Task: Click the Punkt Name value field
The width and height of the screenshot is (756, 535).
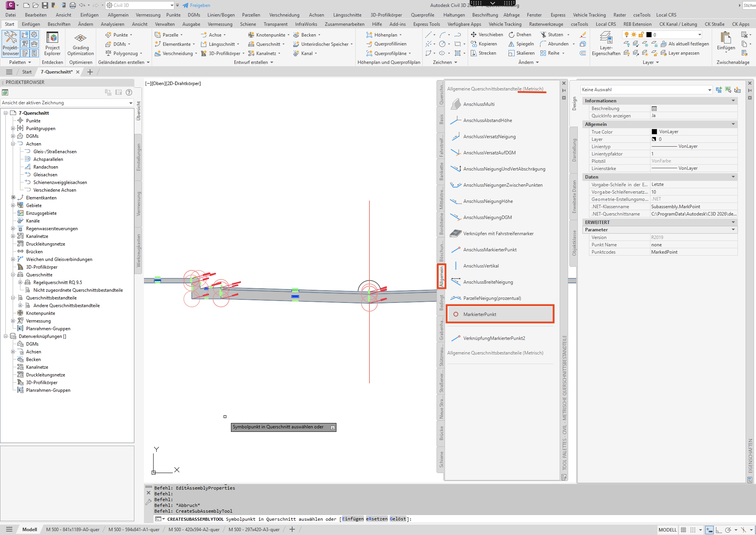Action: (x=694, y=245)
